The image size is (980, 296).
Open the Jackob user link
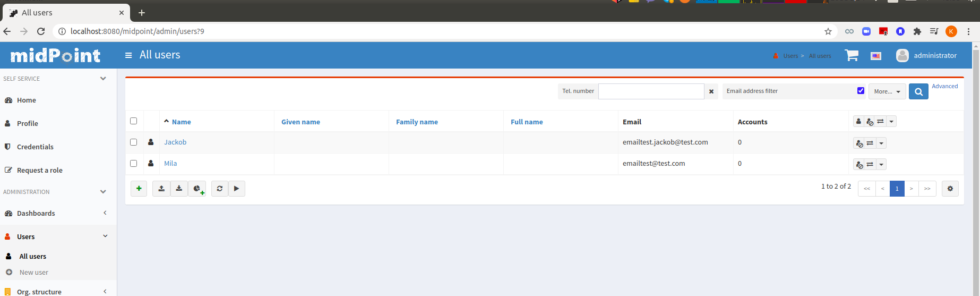[x=175, y=142]
